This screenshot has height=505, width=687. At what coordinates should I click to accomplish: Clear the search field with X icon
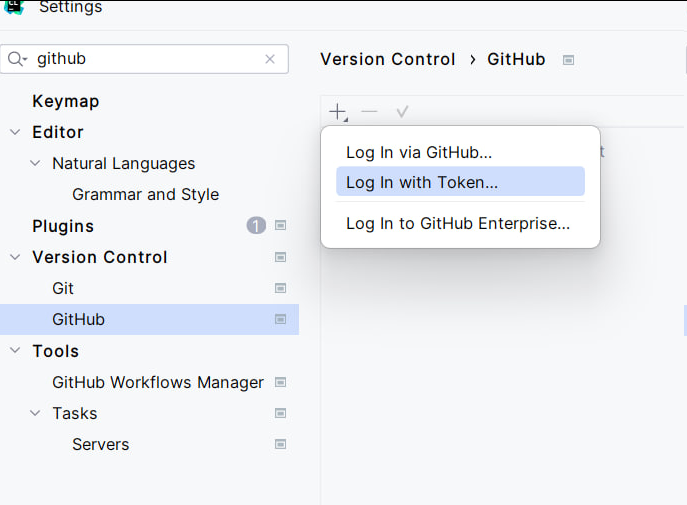pyautogui.click(x=270, y=59)
